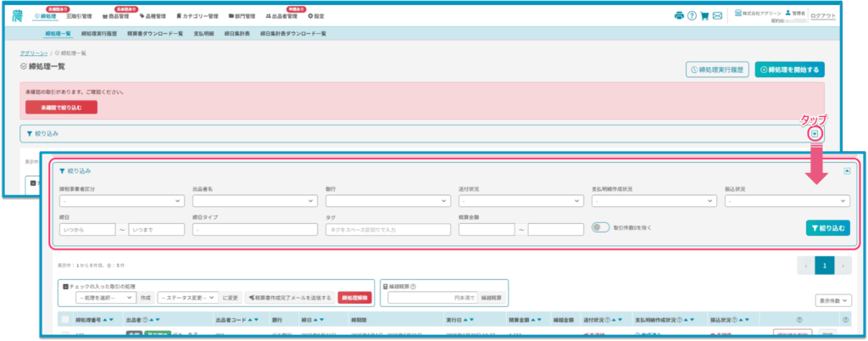Viewport: 868px width, 341px height.
Task: Toggle the 取引件数0を除く switch
Action: 601,228
